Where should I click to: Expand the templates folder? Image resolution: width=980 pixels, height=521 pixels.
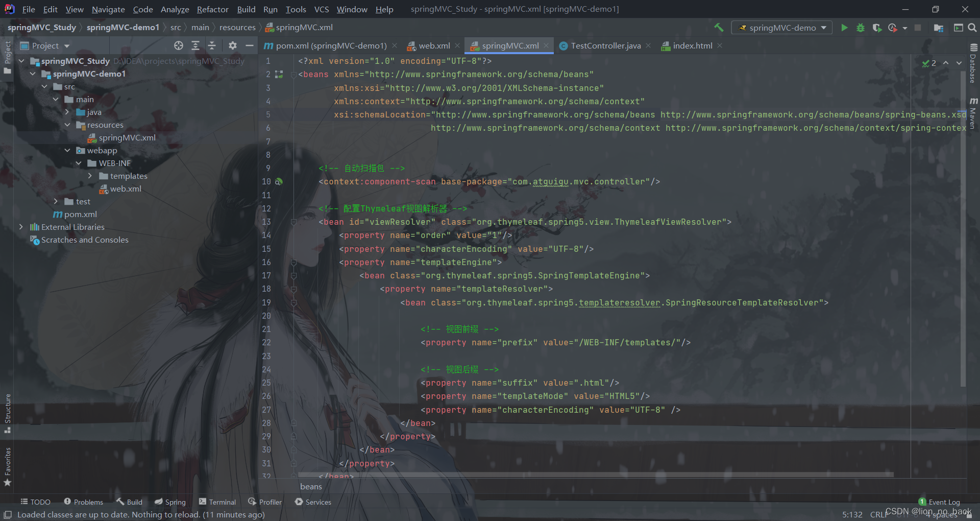click(x=90, y=176)
